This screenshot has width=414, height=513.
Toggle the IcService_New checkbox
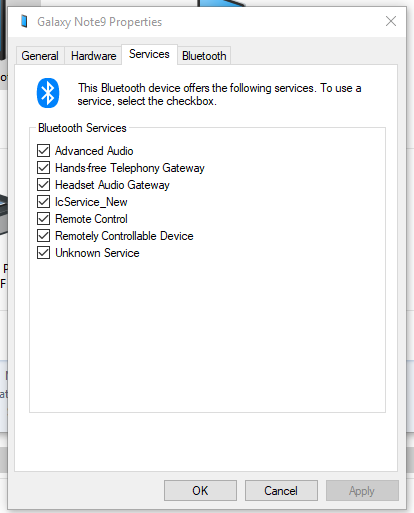click(x=43, y=202)
